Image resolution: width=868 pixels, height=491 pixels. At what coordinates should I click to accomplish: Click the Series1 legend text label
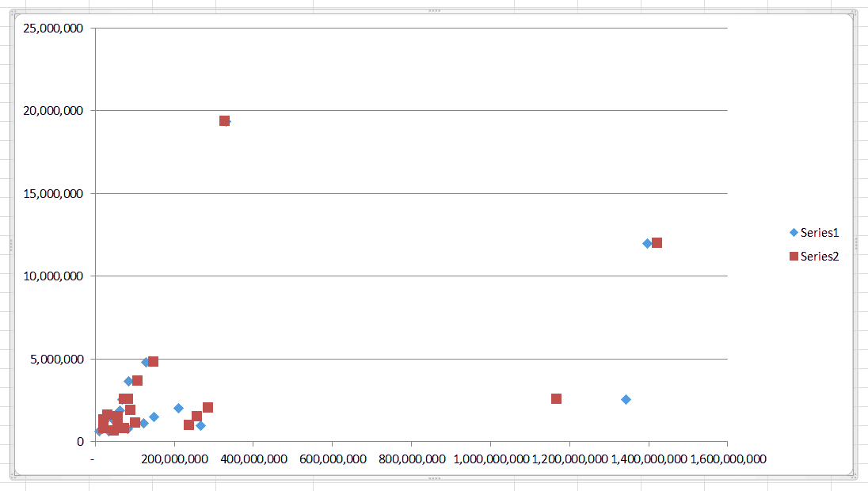[818, 232]
